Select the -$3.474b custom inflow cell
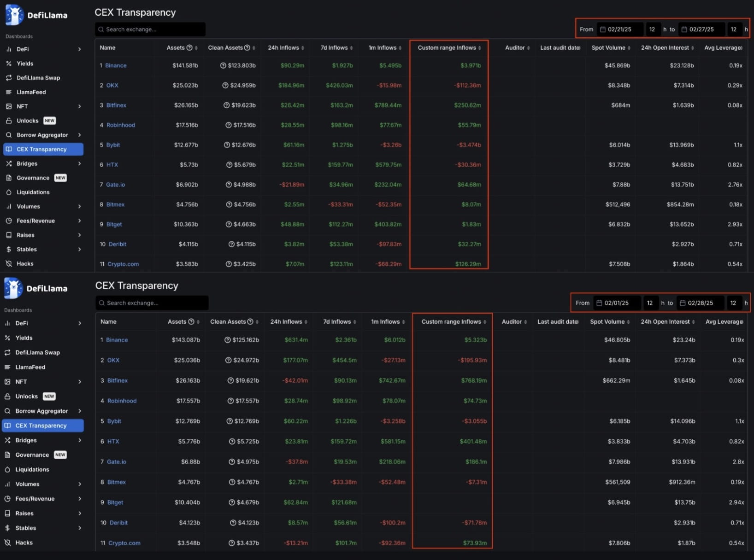754x560 pixels. click(x=469, y=145)
